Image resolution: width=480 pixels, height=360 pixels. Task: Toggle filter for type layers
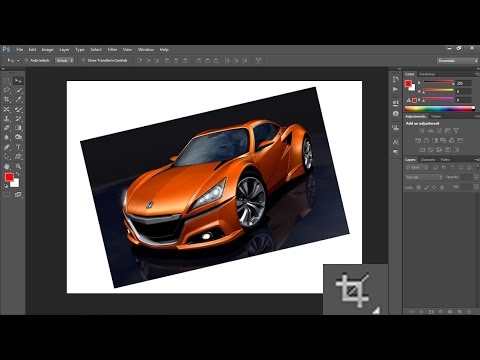[x=452, y=168]
